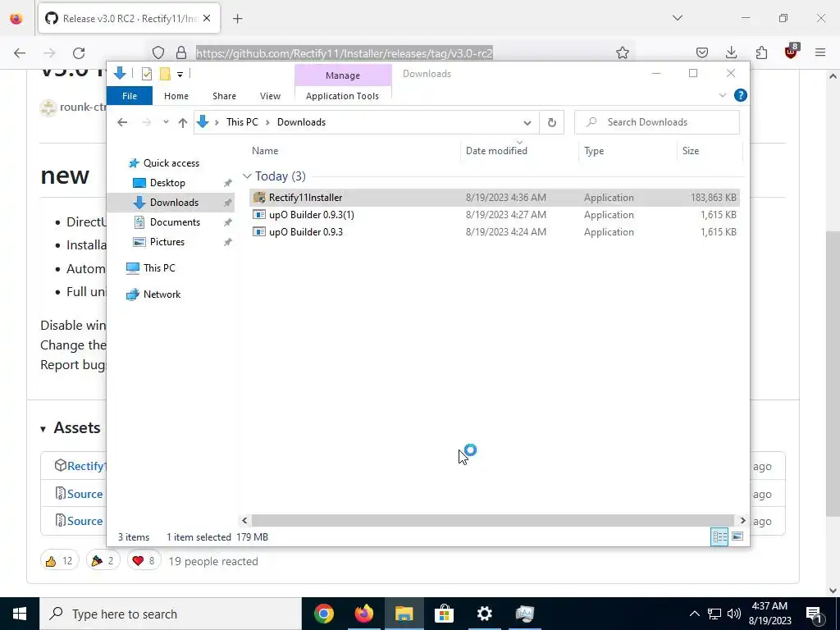Image resolution: width=840 pixels, height=630 pixels.
Task: Open Quick access in navigation pane
Action: coord(164,163)
